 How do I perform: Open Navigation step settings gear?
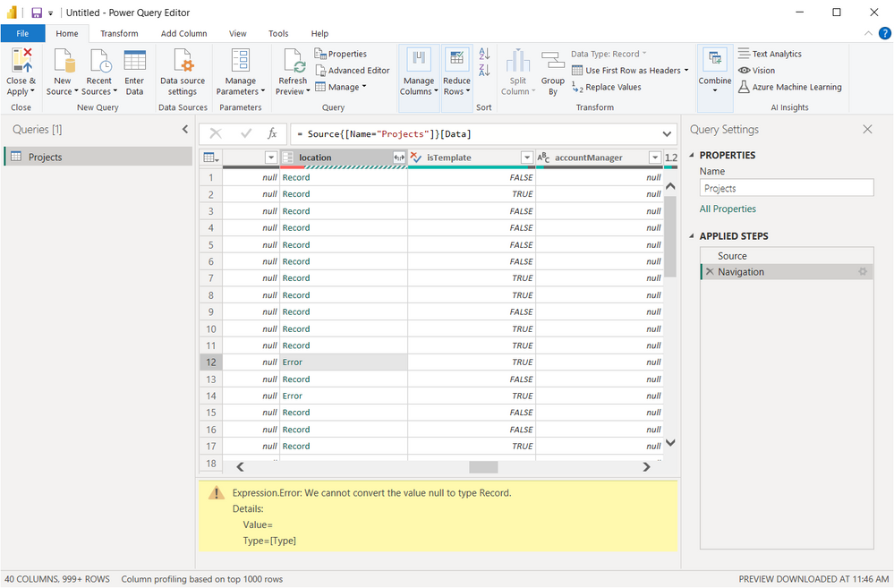[863, 272]
